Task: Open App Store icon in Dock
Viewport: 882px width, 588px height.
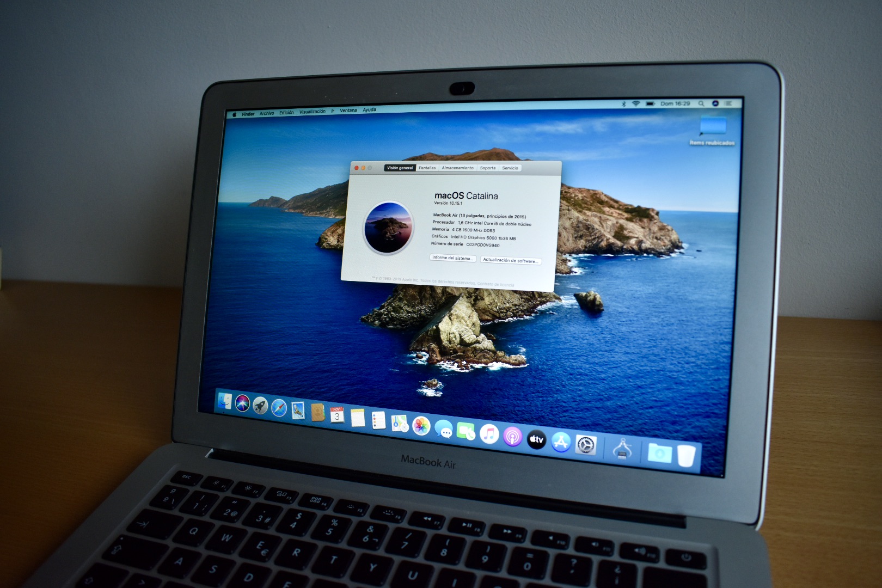Action: pyautogui.click(x=561, y=442)
